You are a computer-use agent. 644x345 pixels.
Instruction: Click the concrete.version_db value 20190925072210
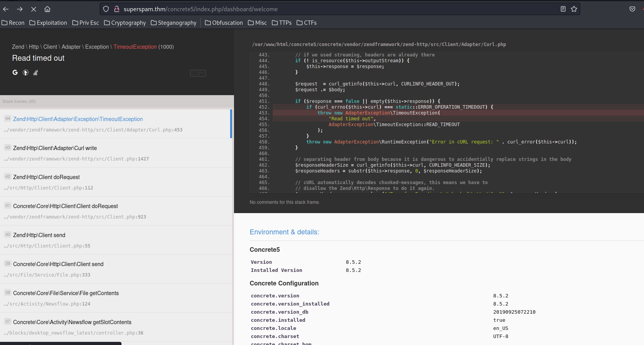click(x=514, y=312)
